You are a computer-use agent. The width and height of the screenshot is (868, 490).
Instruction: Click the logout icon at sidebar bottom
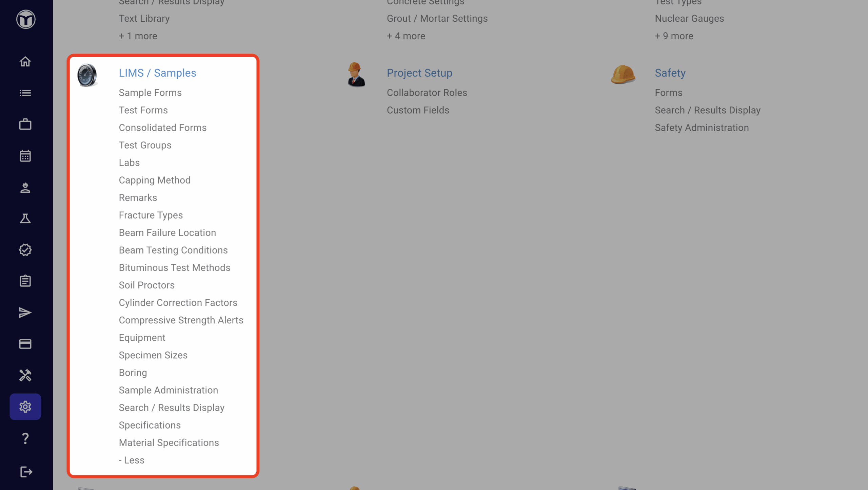26,472
